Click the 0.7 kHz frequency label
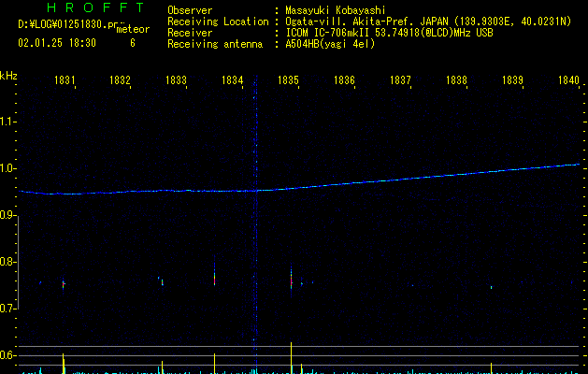Viewport: 588px width, 374px height. click(7, 309)
